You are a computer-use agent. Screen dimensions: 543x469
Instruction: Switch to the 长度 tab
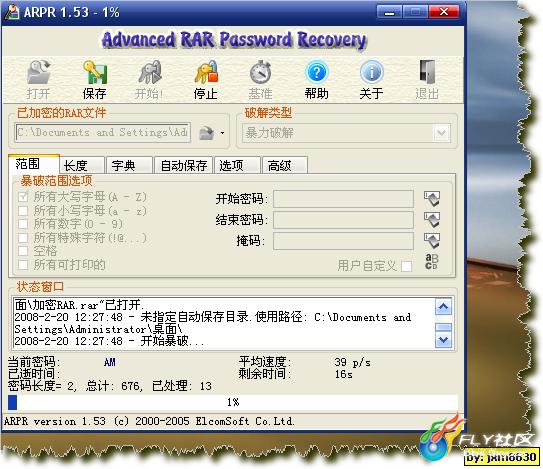click(x=82, y=166)
